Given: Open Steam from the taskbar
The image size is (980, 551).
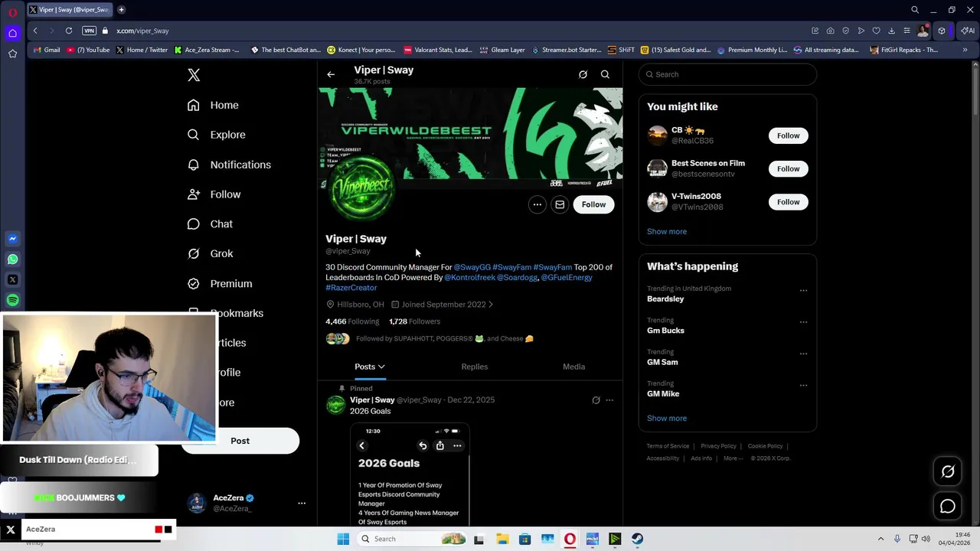Looking at the screenshot, I should tap(637, 539).
